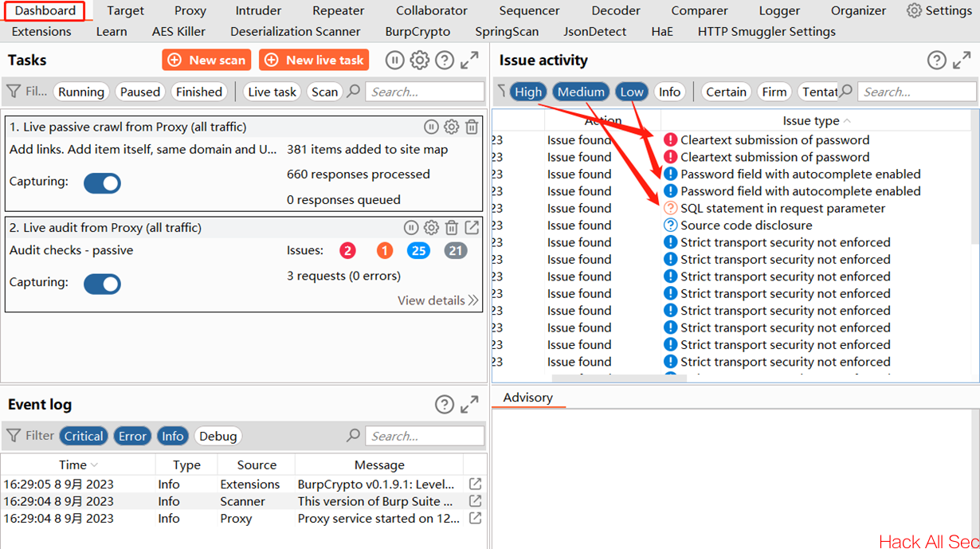The height and width of the screenshot is (549, 980).
Task: Pause the Live passive crawl task
Action: click(431, 127)
